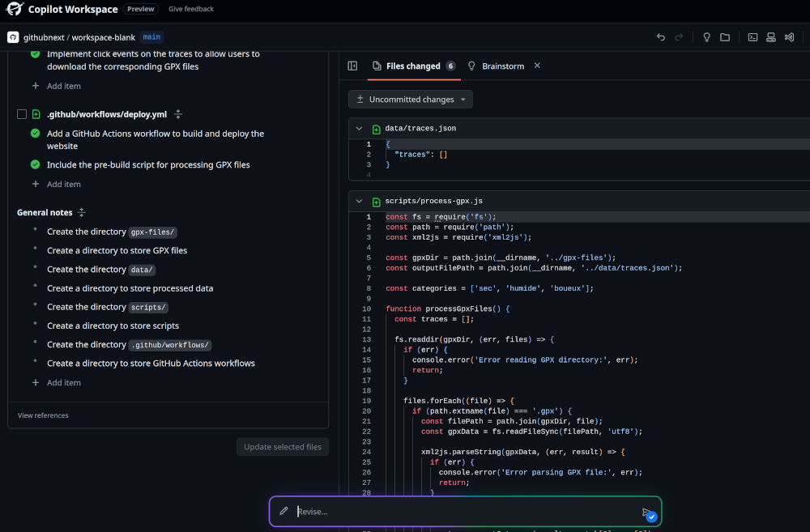Open the terminal icon in top toolbar

[x=752, y=37]
